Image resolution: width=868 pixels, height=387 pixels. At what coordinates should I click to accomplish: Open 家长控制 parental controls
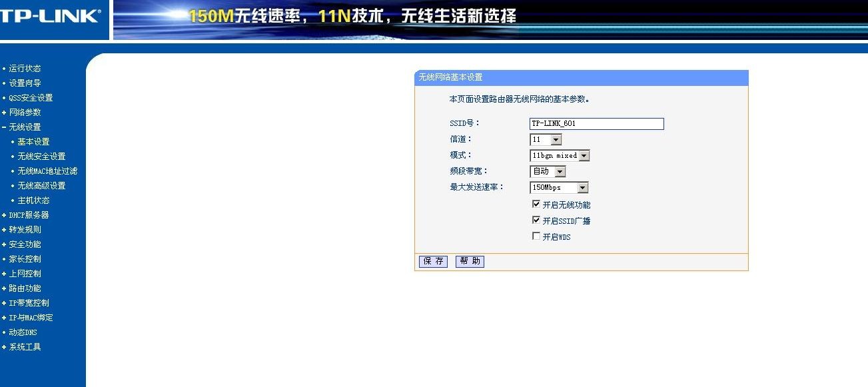[x=25, y=258]
